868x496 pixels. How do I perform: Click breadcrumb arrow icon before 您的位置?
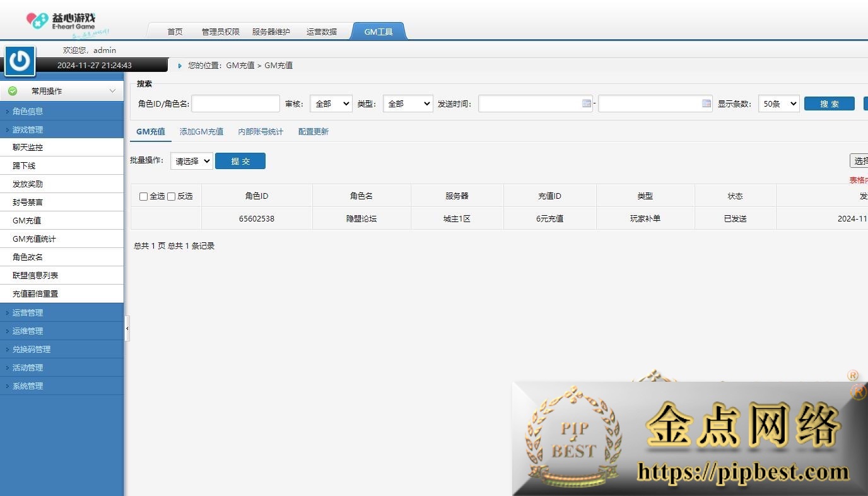(180, 66)
